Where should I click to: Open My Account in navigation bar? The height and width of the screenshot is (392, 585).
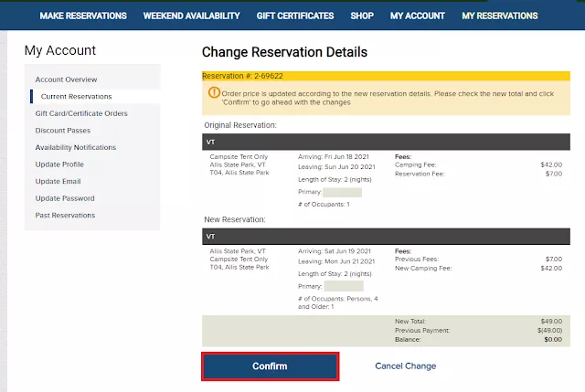418,16
